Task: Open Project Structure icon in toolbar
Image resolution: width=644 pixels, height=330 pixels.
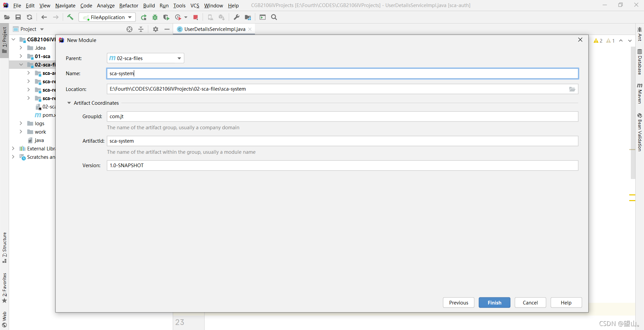Action: click(248, 17)
